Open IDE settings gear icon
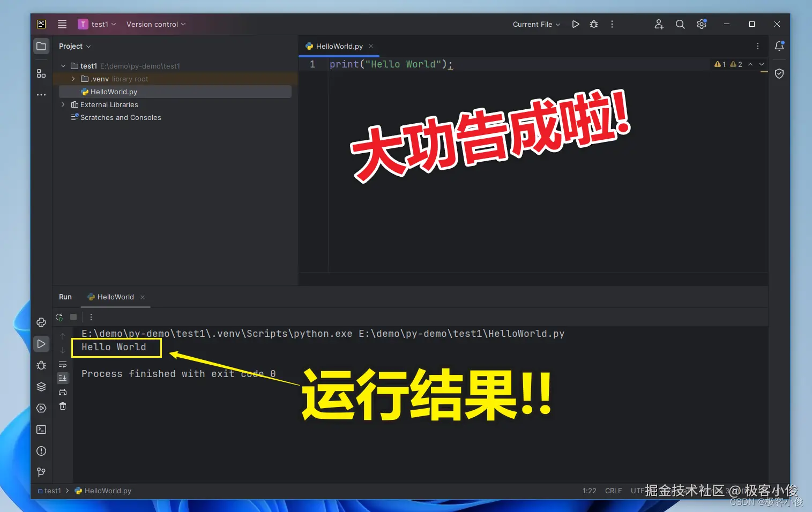Viewport: 812px width, 512px height. (702, 24)
